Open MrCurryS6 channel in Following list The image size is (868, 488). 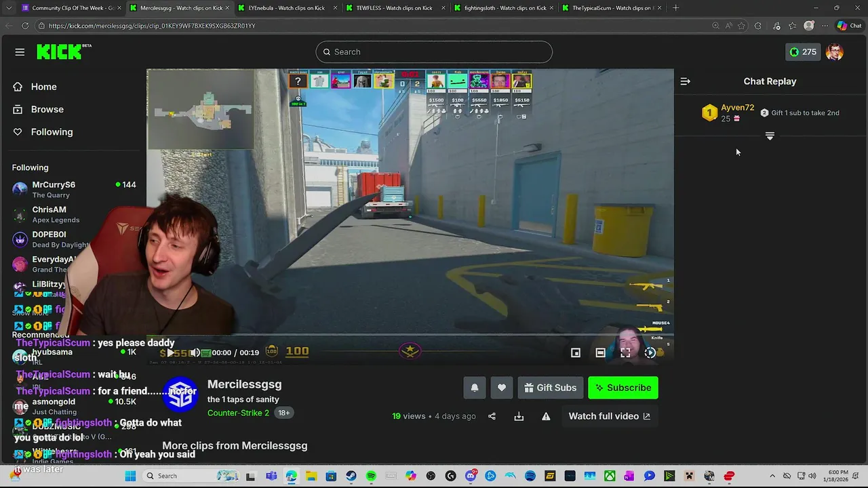click(x=74, y=189)
